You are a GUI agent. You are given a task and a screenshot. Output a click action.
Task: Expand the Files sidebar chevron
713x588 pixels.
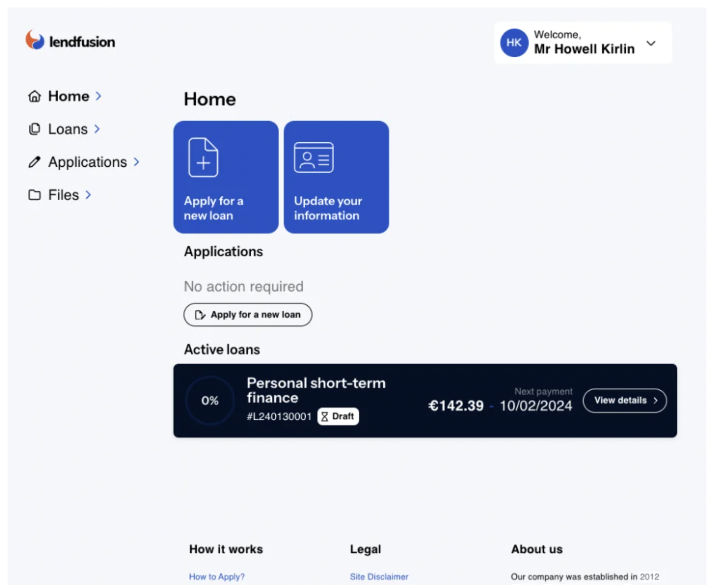pyautogui.click(x=88, y=195)
